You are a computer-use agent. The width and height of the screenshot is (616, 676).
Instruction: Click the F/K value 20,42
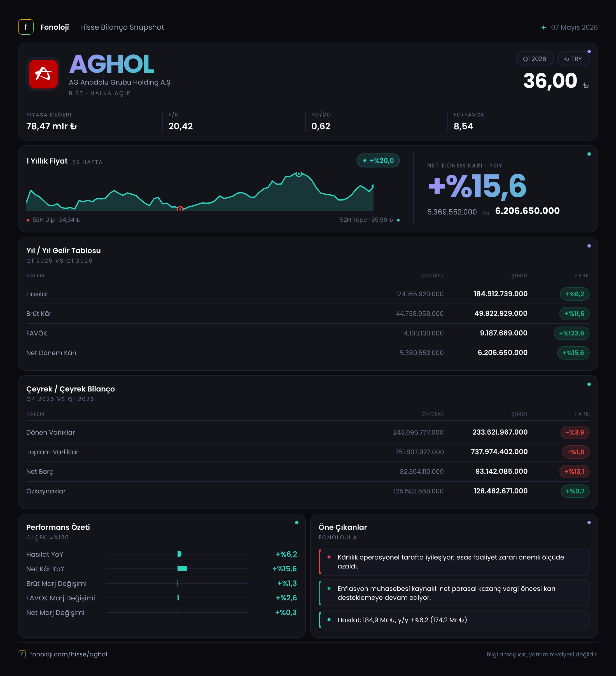(180, 126)
